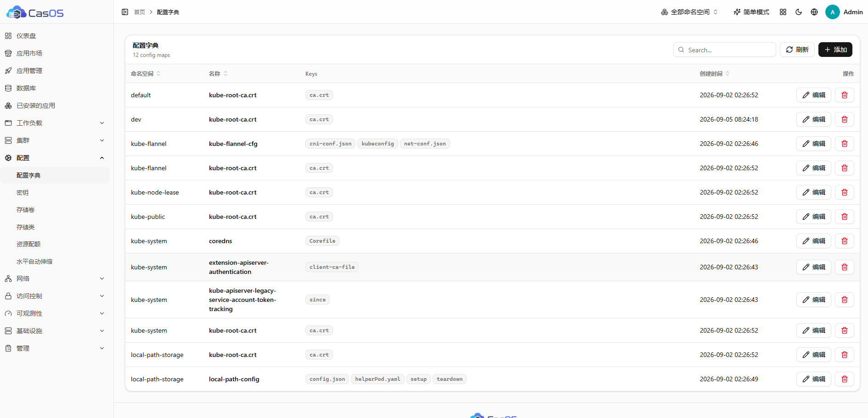Delete the coredns config map
Image resolution: width=868 pixels, height=418 pixels.
pyautogui.click(x=844, y=241)
